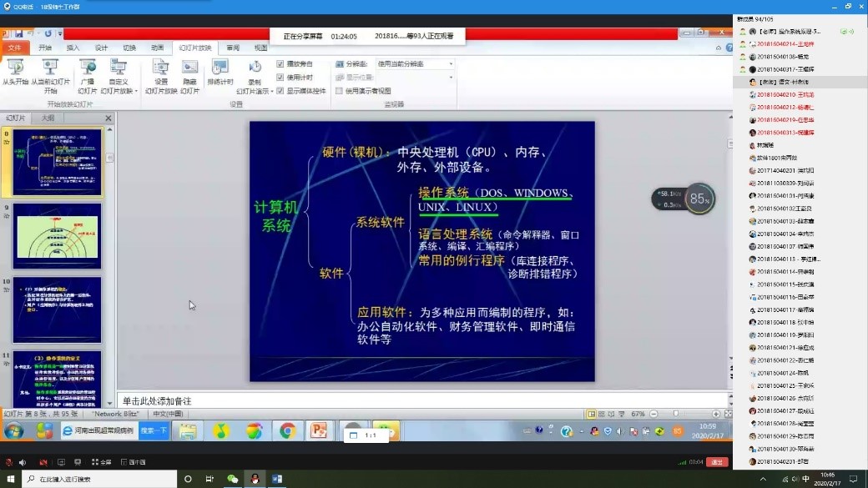Click the Save icon in quick access toolbar
This screenshot has height=488, width=868.
(19, 33)
